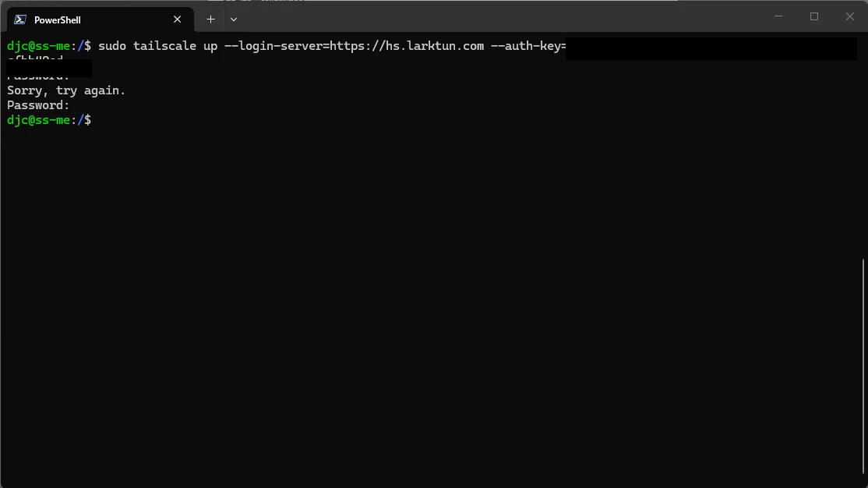Select the PowerShell tab
868x488 pixels.
tap(101, 19)
